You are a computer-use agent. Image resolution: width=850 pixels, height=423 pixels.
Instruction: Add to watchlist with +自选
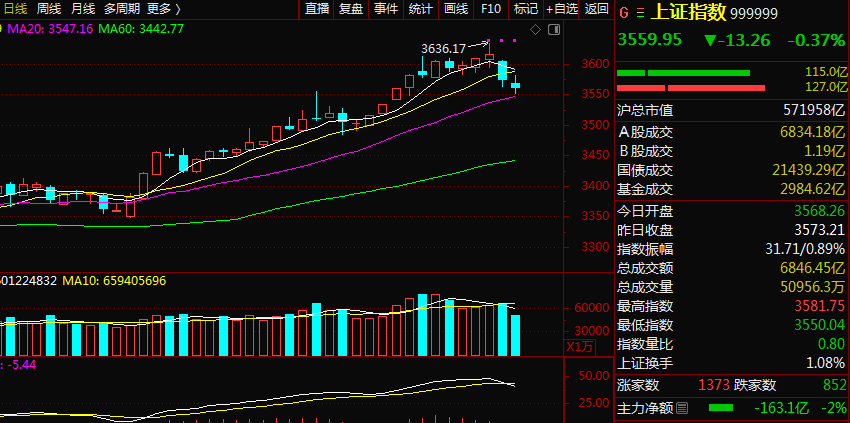562,9
